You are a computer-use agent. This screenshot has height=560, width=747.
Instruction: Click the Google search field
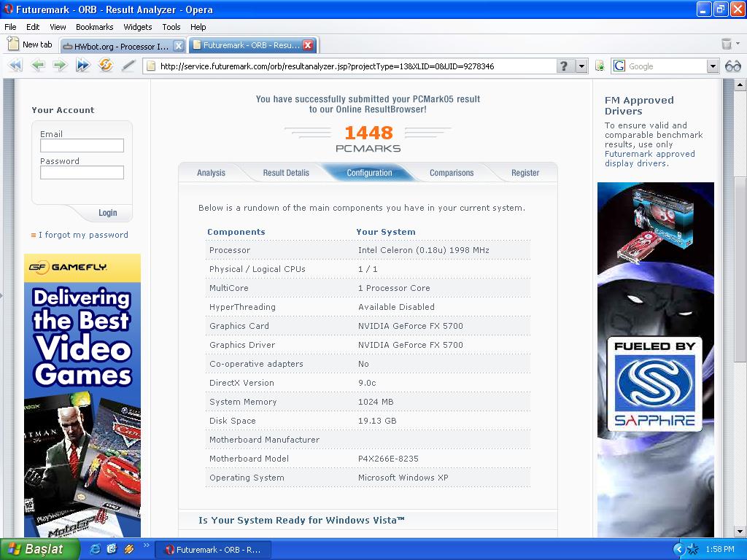point(666,66)
